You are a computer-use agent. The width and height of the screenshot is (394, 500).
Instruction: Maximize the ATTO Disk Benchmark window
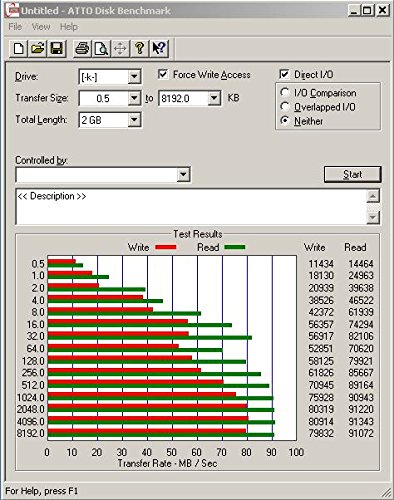pos(367,10)
